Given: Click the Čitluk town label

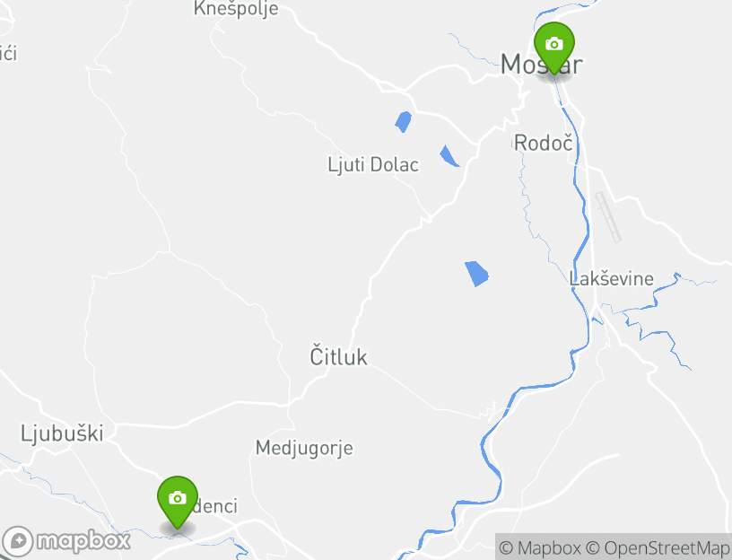Looking at the screenshot, I should pyautogui.click(x=339, y=356).
